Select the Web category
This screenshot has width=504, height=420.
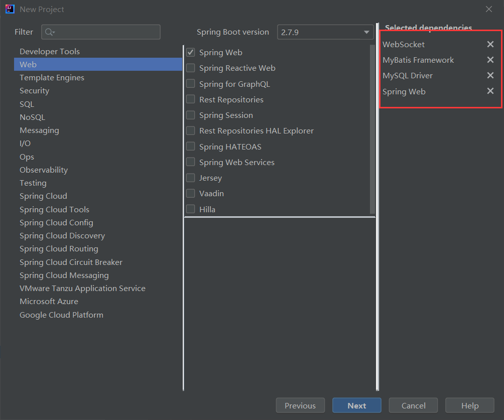(x=98, y=64)
